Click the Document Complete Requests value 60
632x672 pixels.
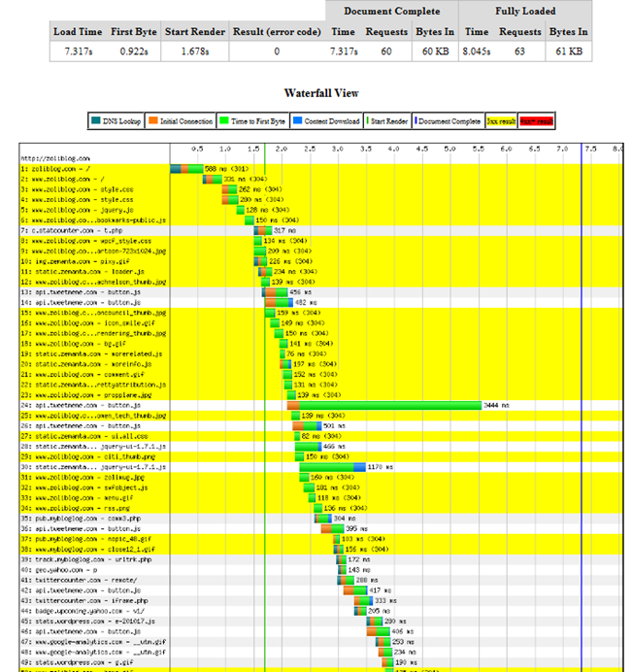[x=386, y=51]
